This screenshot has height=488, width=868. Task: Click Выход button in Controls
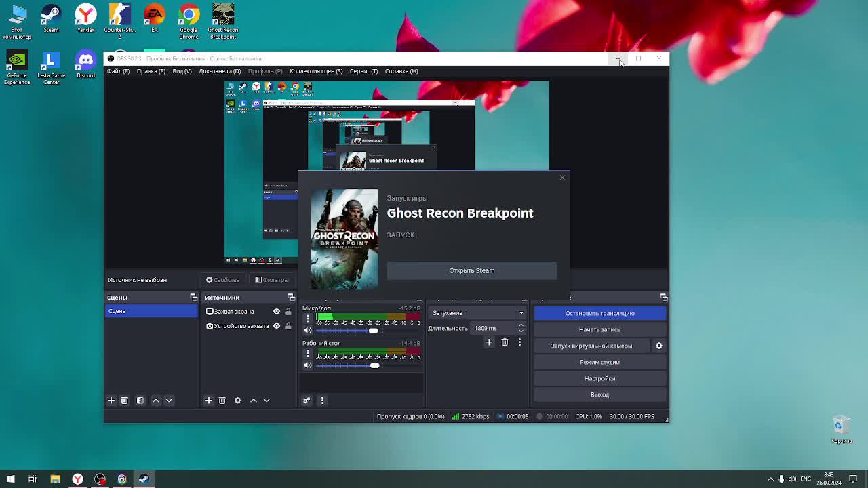pos(600,394)
